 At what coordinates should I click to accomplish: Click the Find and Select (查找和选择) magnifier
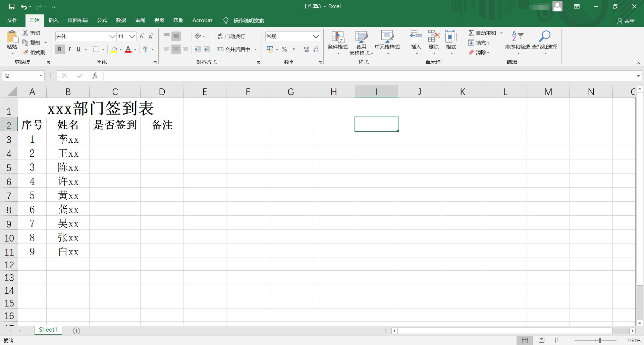point(544,37)
